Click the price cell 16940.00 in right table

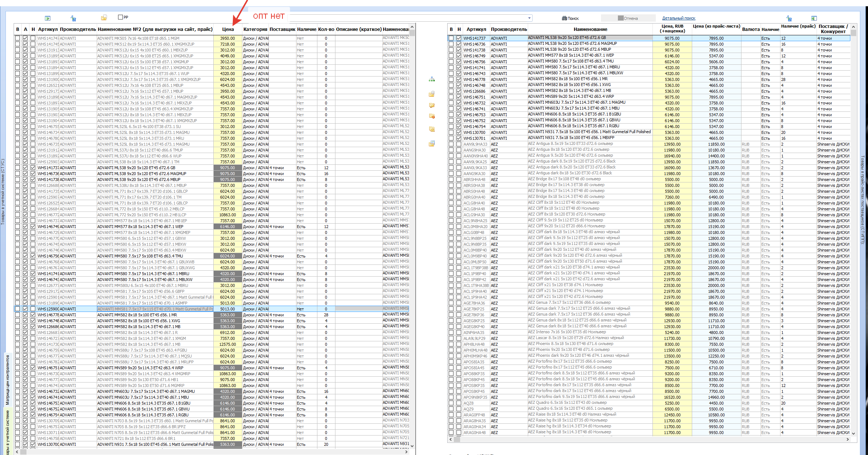pos(672,156)
